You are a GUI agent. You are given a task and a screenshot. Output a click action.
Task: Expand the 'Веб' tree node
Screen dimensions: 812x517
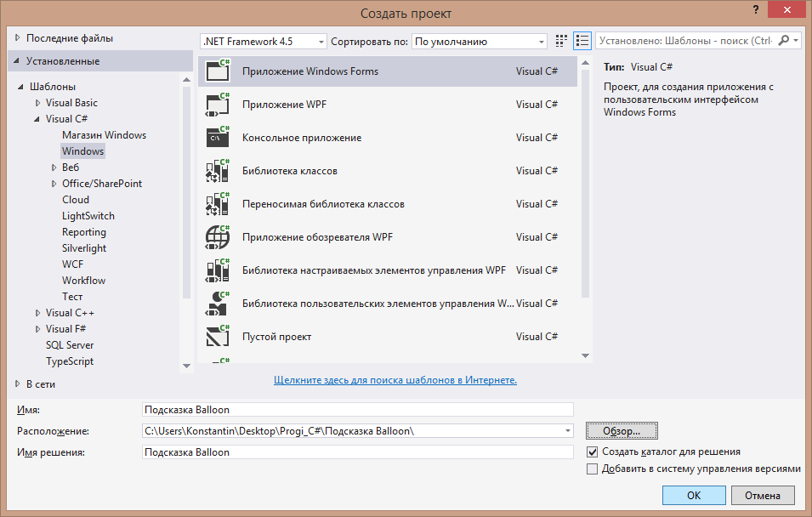[54, 168]
